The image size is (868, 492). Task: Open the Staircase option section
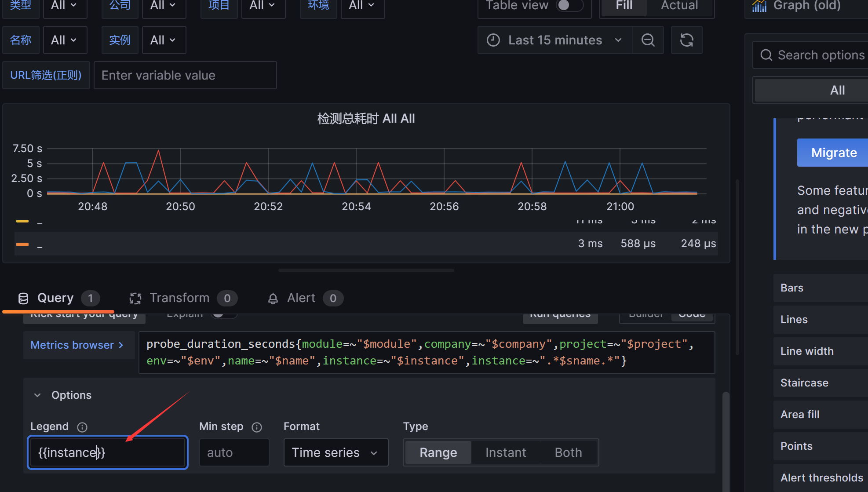click(x=821, y=383)
